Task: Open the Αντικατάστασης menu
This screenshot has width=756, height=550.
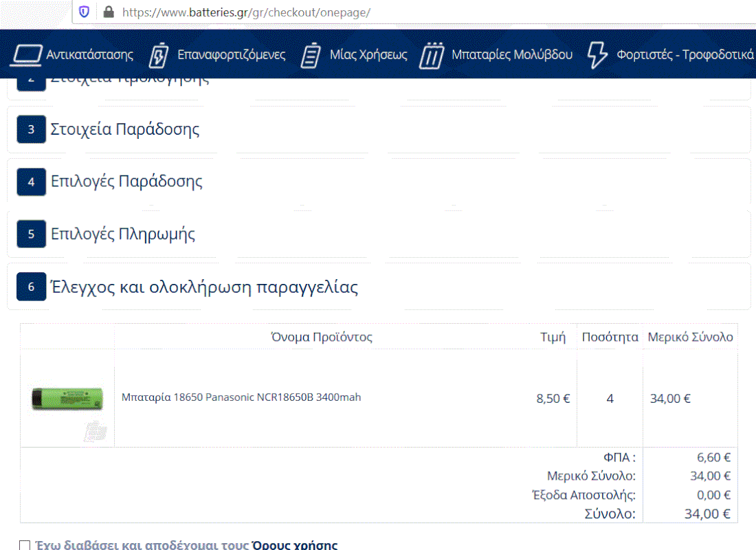Action: [x=89, y=54]
